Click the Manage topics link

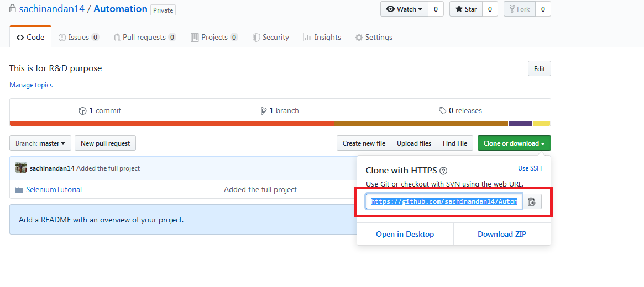(31, 85)
